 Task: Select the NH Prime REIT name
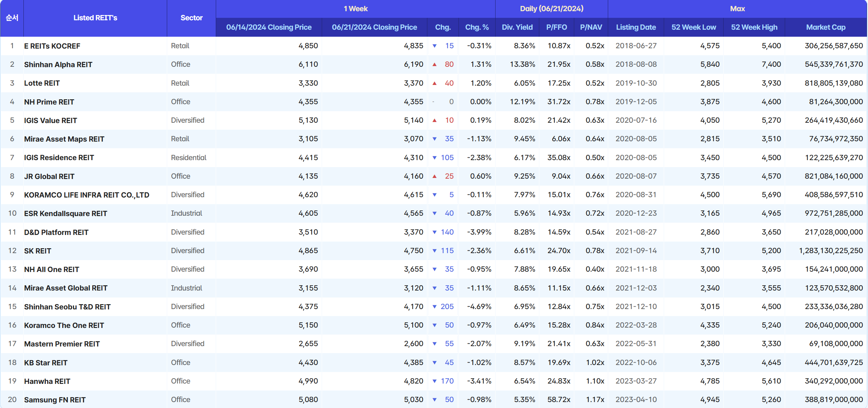coord(49,102)
